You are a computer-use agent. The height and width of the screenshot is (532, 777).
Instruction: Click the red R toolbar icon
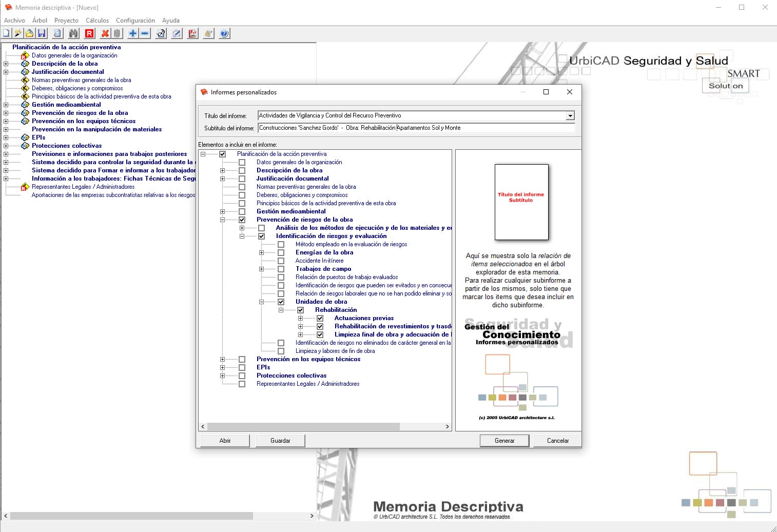coord(89,33)
